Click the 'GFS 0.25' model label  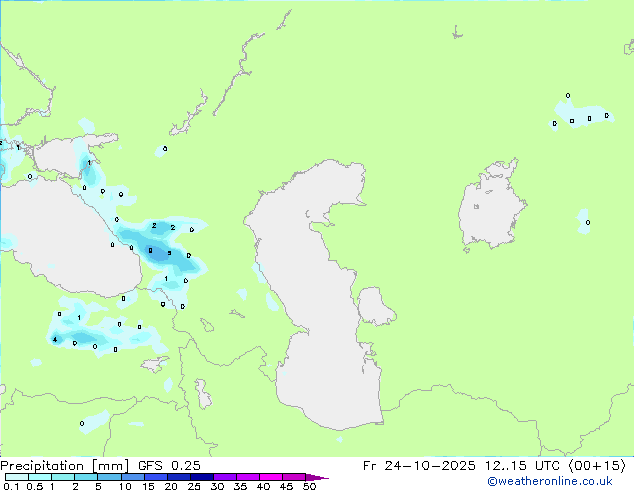click(169, 466)
